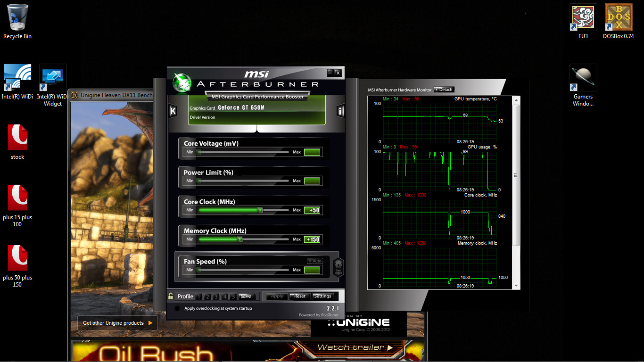The width and height of the screenshot is (644, 362).
Task: Click the Core Voltage slider handle
Action: [x=199, y=152]
